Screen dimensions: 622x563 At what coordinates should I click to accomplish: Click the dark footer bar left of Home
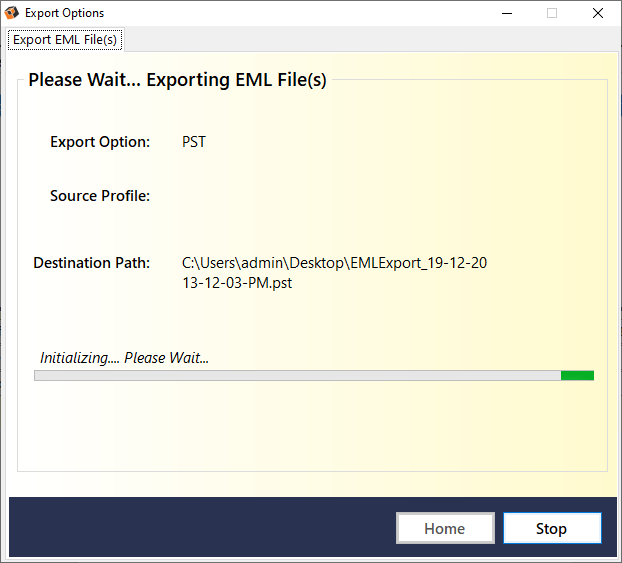click(x=200, y=528)
